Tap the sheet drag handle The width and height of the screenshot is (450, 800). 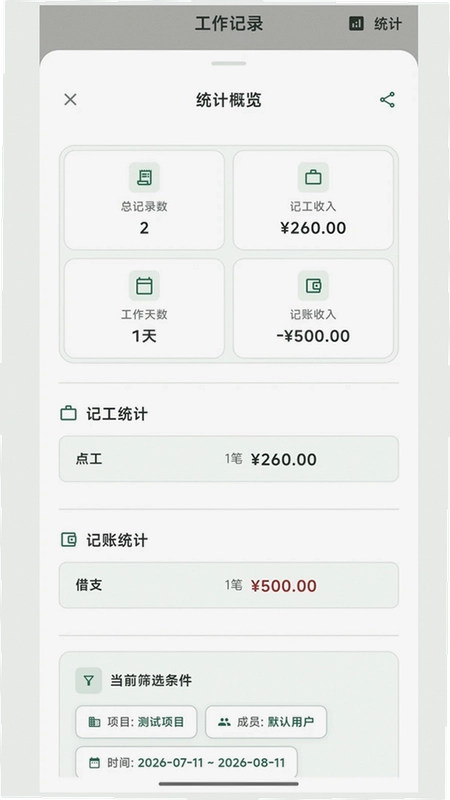(229, 64)
